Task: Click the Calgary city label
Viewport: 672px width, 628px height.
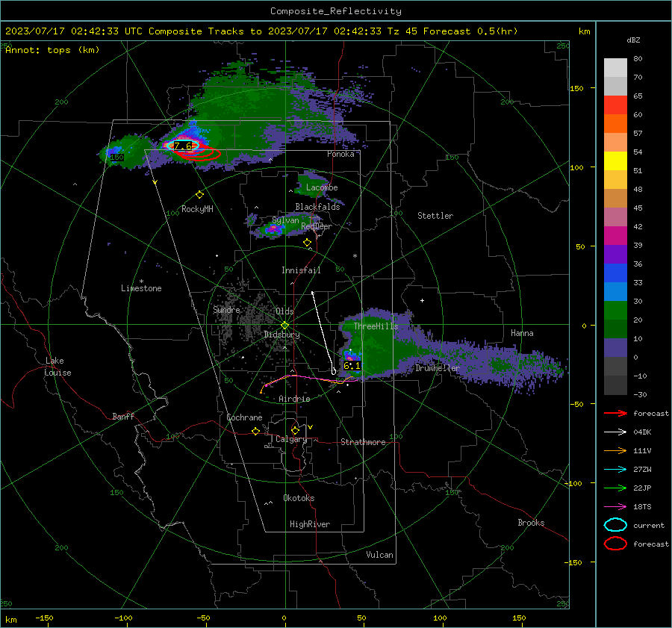Action: tap(291, 439)
